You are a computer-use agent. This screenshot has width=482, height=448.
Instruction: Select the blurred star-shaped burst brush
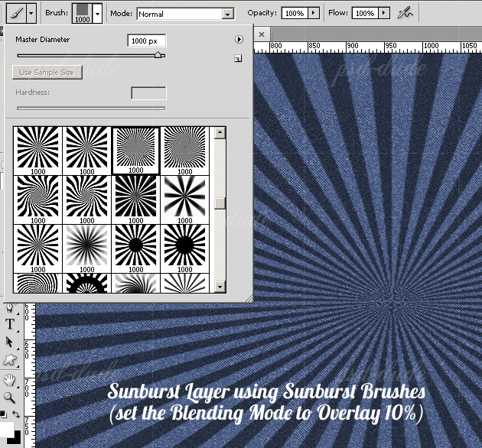pyautogui.click(x=184, y=200)
